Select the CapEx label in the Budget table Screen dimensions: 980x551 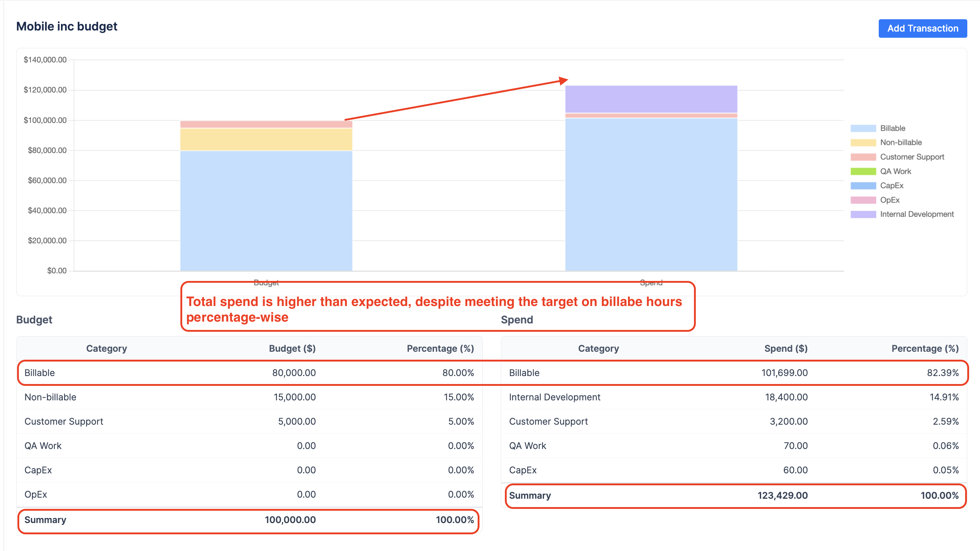click(38, 470)
